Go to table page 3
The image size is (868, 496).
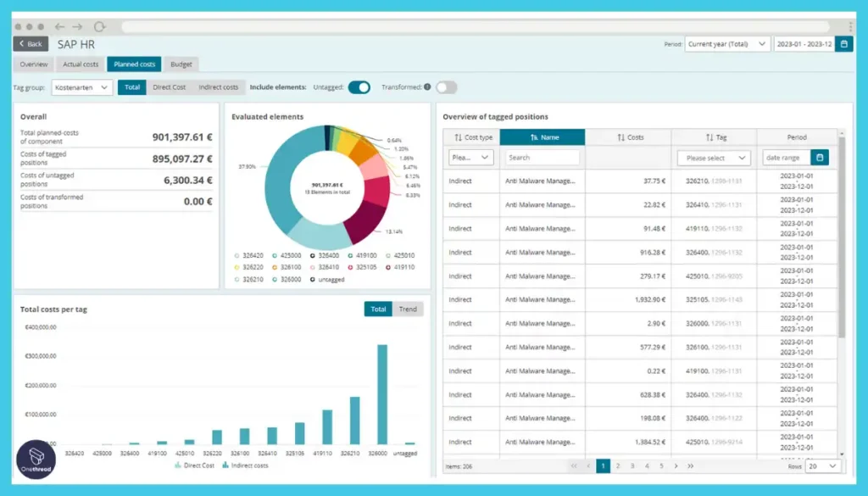632,466
